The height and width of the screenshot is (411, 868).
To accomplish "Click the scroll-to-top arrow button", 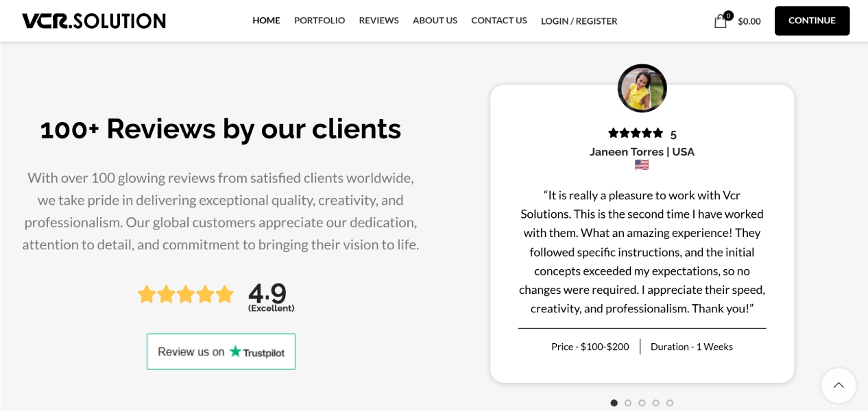I will pyautogui.click(x=838, y=386).
